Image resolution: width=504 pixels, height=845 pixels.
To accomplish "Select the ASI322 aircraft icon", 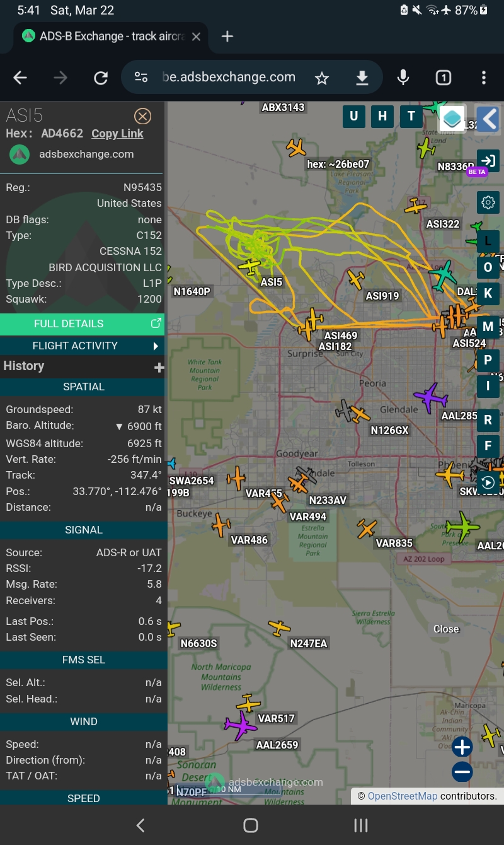I will (416, 206).
